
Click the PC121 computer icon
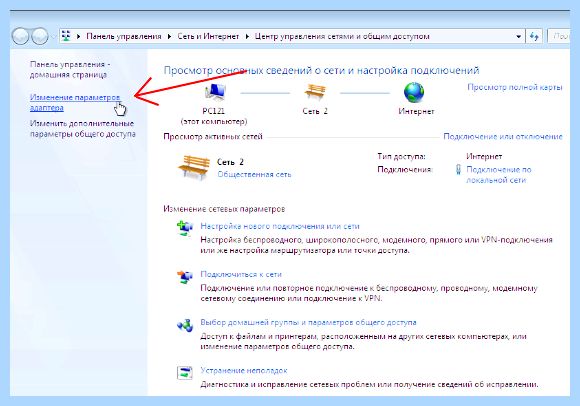215,92
